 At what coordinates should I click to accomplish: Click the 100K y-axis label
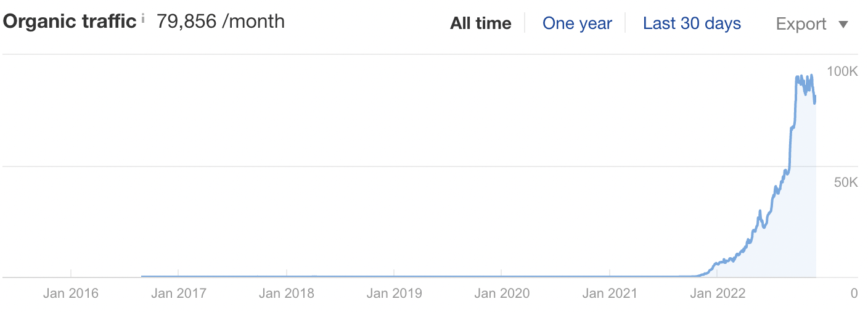(x=842, y=72)
